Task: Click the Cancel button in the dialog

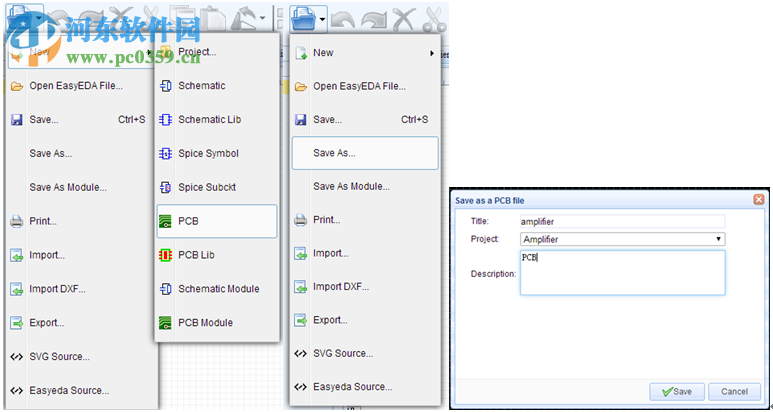Action: tap(734, 392)
